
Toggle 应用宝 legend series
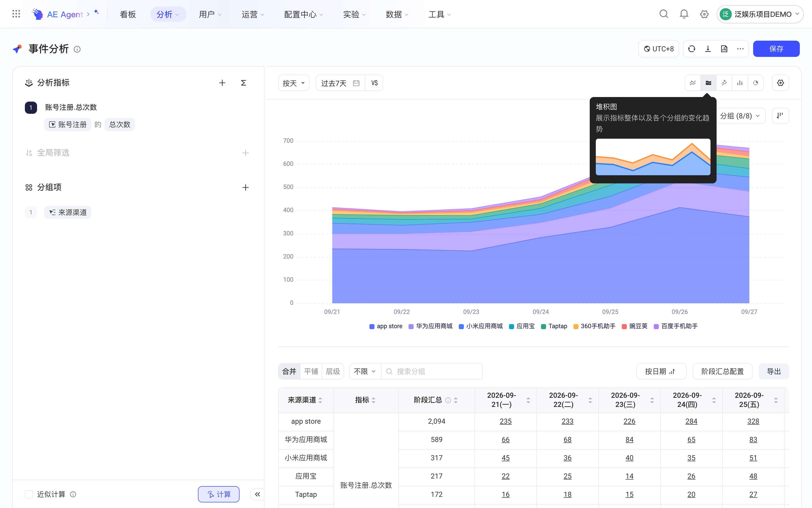522,326
